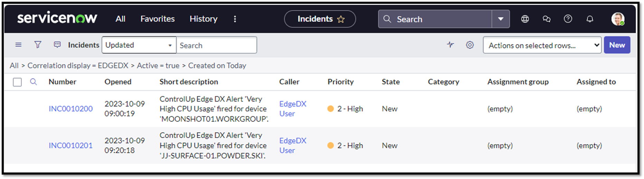
Task: Open the Favorites menu
Action: [x=158, y=19]
